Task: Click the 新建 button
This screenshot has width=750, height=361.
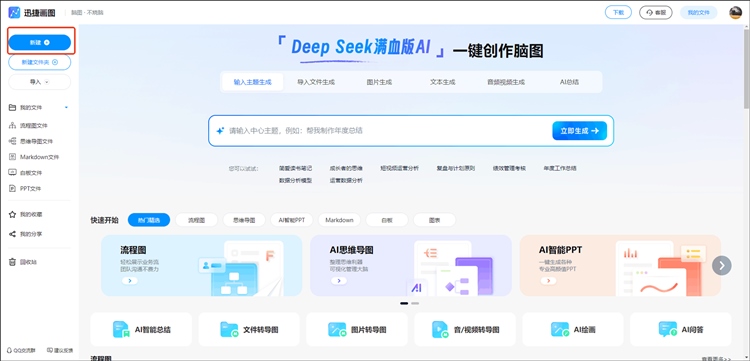Action: pos(40,43)
